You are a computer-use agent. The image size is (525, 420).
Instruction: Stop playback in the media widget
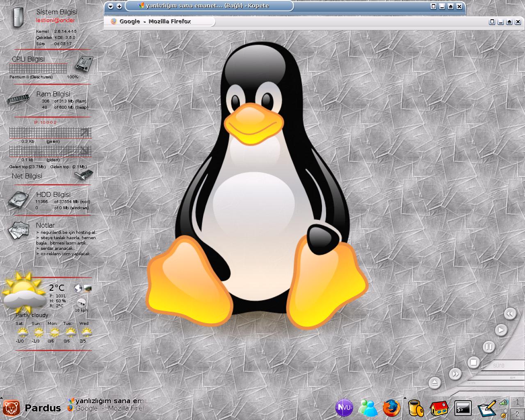474,363
